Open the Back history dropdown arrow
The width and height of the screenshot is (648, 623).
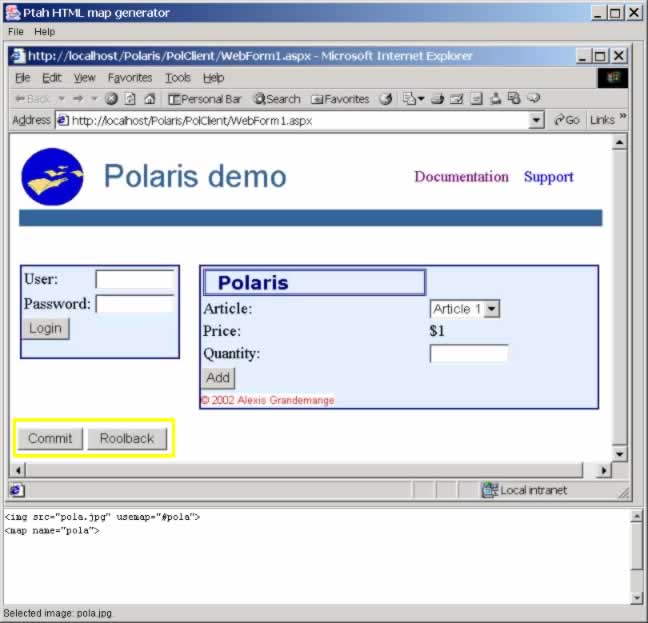(x=62, y=99)
